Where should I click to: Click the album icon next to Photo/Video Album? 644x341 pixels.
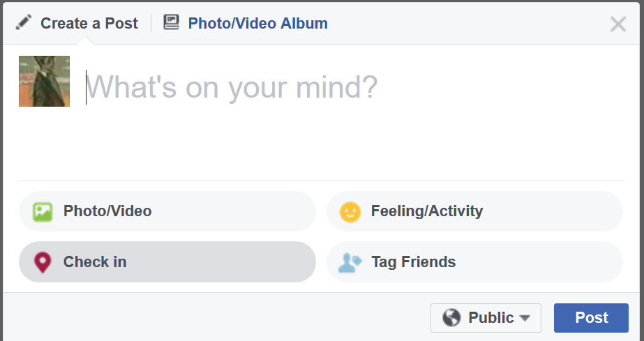coord(172,22)
